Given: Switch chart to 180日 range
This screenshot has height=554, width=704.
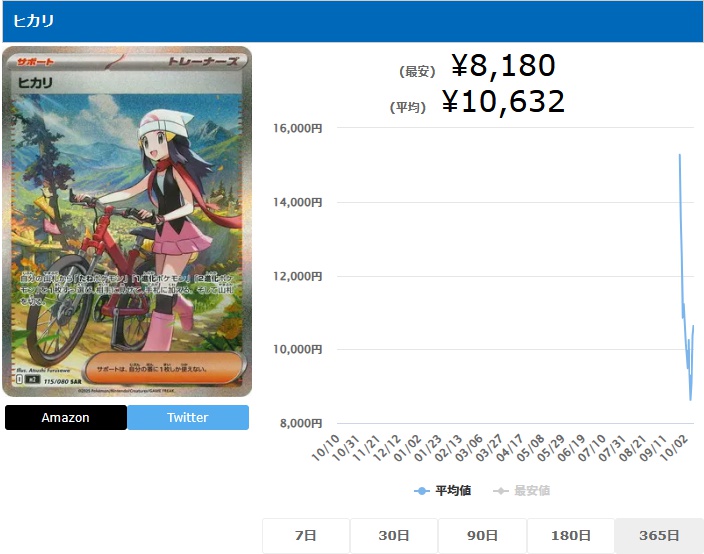Looking at the screenshot, I should (x=571, y=536).
